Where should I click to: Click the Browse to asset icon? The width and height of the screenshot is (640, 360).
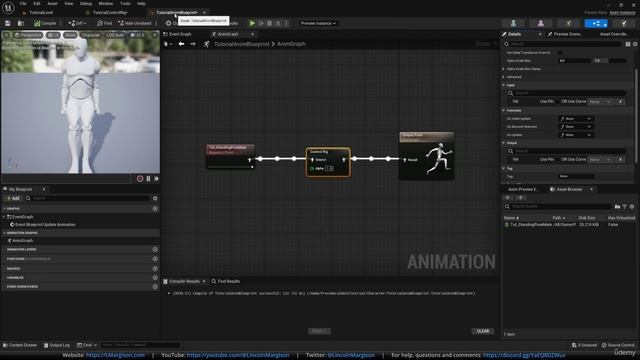(x=20, y=23)
